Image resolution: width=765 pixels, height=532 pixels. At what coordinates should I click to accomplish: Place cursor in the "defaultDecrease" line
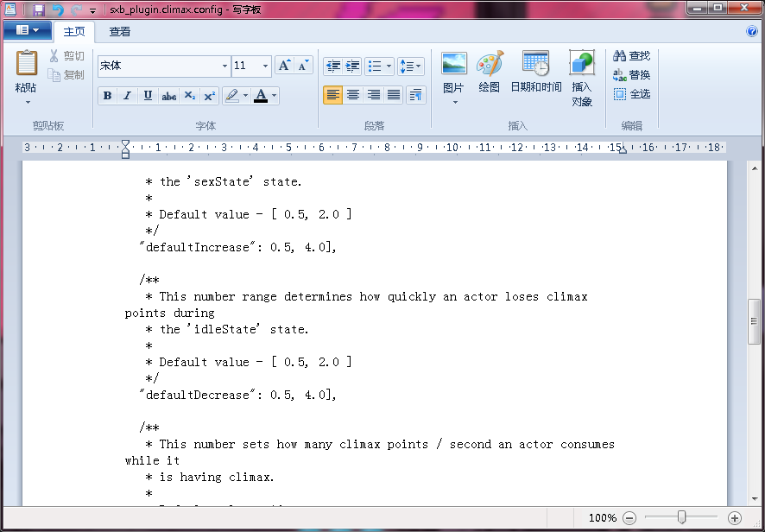[238, 395]
